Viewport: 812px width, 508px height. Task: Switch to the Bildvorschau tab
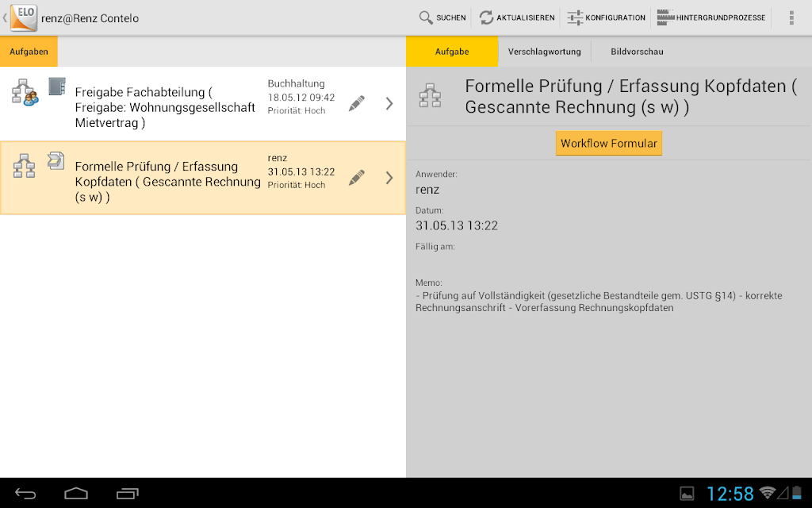tap(637, 52)
